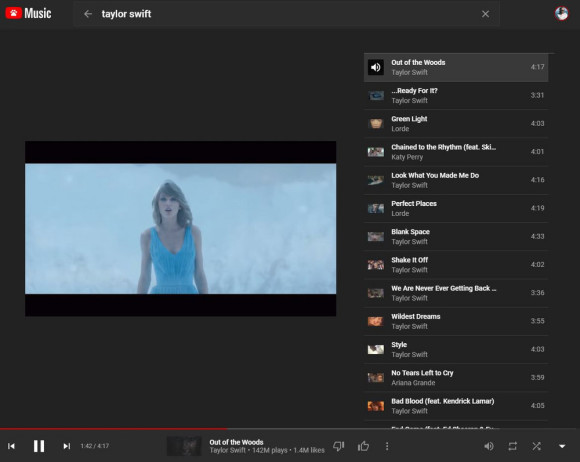580x462 pixels.
Task: Click the Green Light thumbnail
Action: (375, 124)
